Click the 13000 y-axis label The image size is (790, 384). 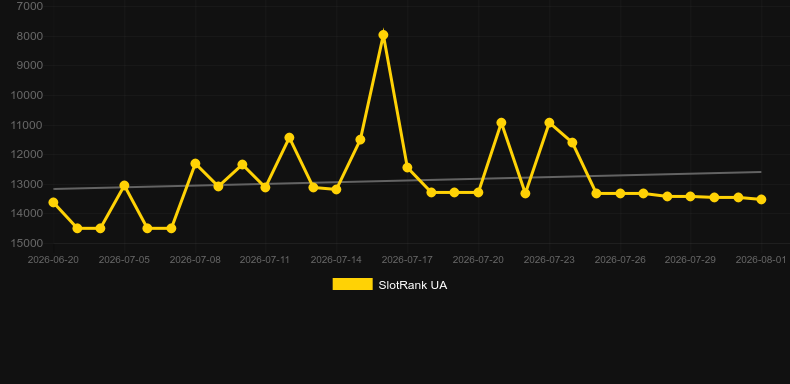coord(27,184)
